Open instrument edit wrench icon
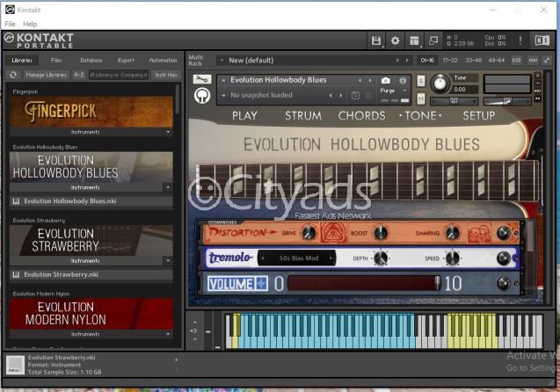Screen dimensions: 560x392 click(x=202, y=79)
